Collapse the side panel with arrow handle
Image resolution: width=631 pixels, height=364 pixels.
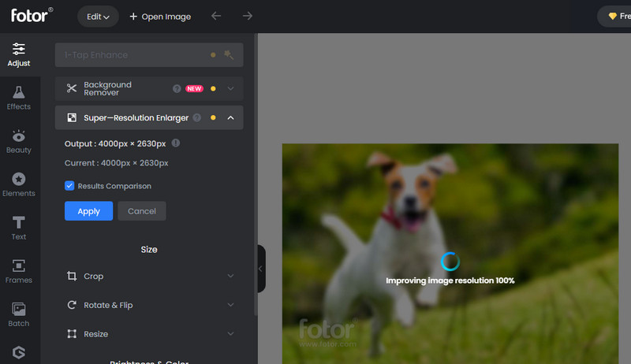(x=260, y=269)
